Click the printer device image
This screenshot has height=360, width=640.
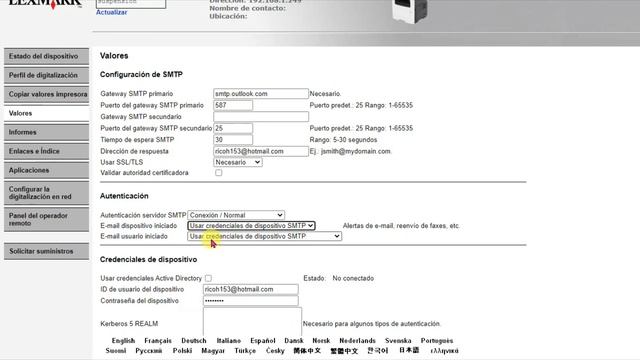[x=409, y=11]
